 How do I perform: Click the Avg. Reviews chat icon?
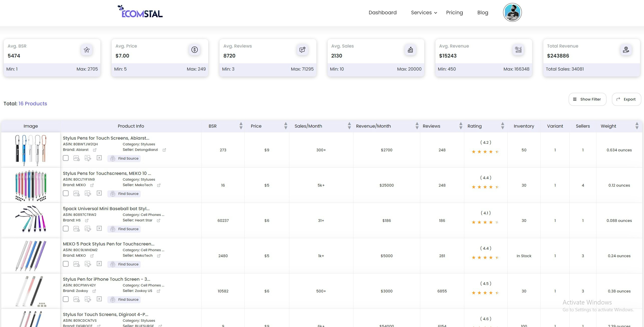pyautogui.click(x=302, y=50)
